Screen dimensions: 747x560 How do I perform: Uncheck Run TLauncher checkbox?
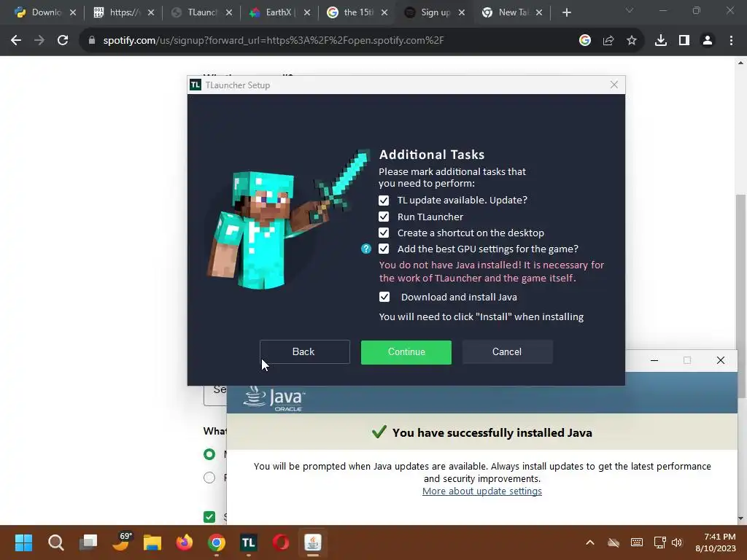(x=384, y=217)
